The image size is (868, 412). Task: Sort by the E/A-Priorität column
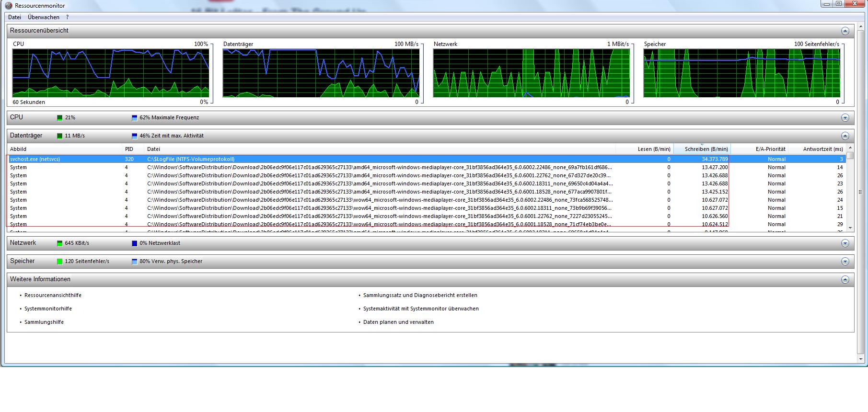tap(760, 149)
